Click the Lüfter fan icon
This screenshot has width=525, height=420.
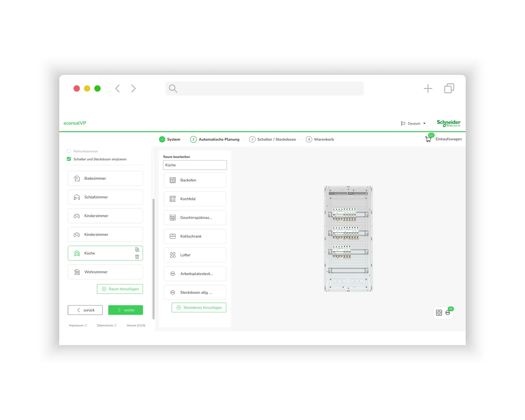(173, 255)
